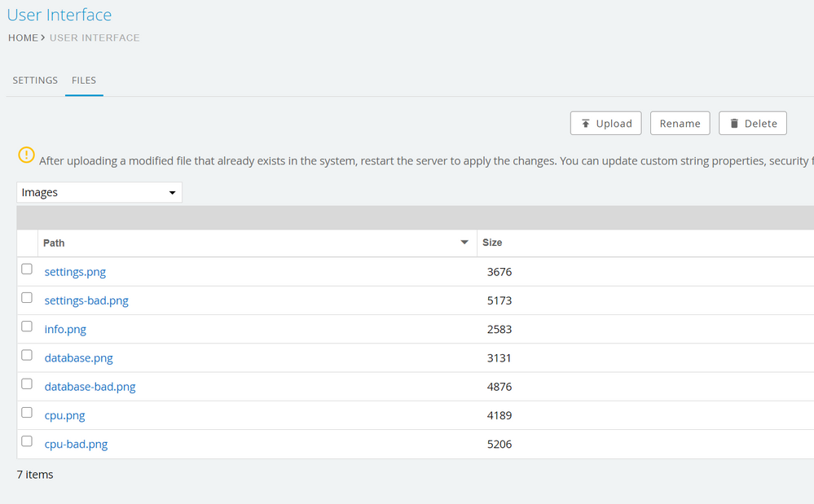Select the Files tab

pos(84,81)
